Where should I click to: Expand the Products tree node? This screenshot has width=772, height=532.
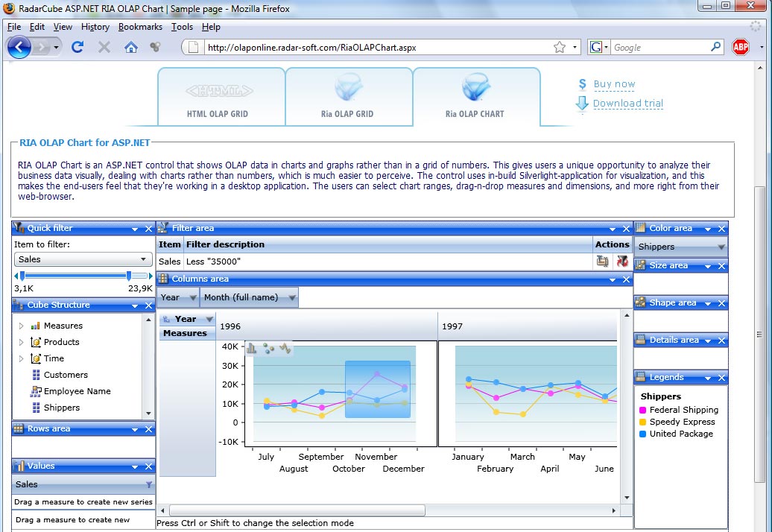[x=21, y=342]
